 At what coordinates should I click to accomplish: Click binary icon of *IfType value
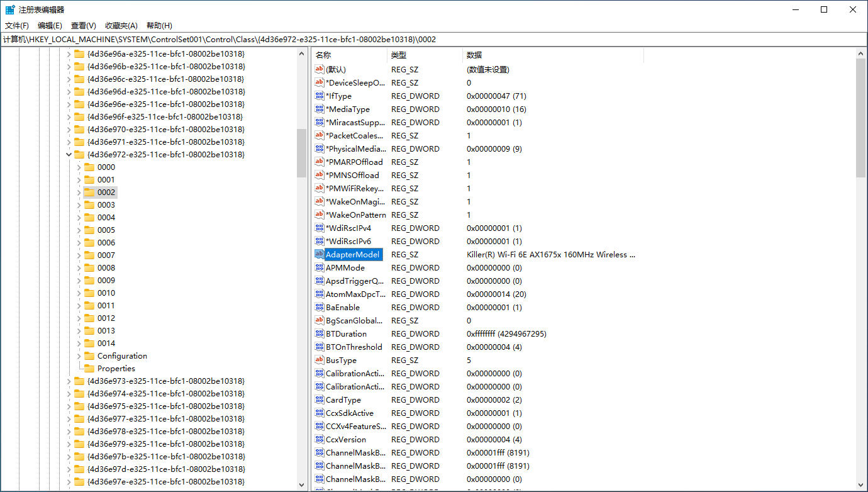tap(320, 96)
